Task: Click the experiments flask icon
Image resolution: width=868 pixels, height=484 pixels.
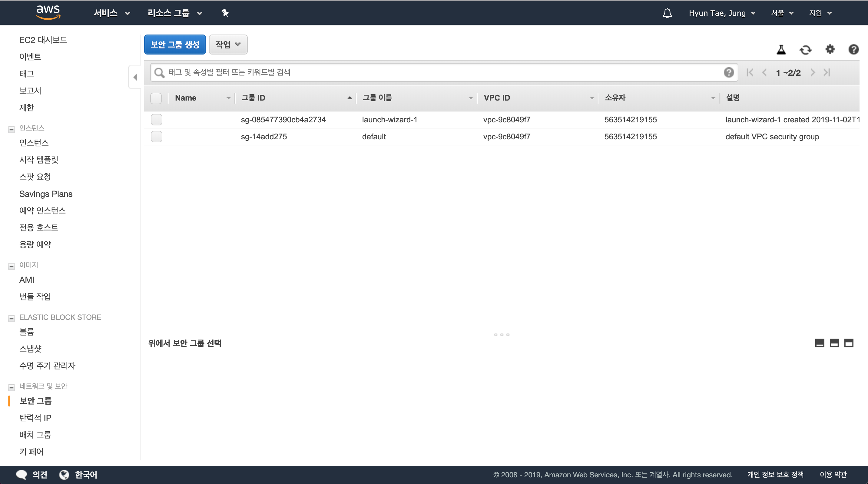Action: tap(781, 50)
